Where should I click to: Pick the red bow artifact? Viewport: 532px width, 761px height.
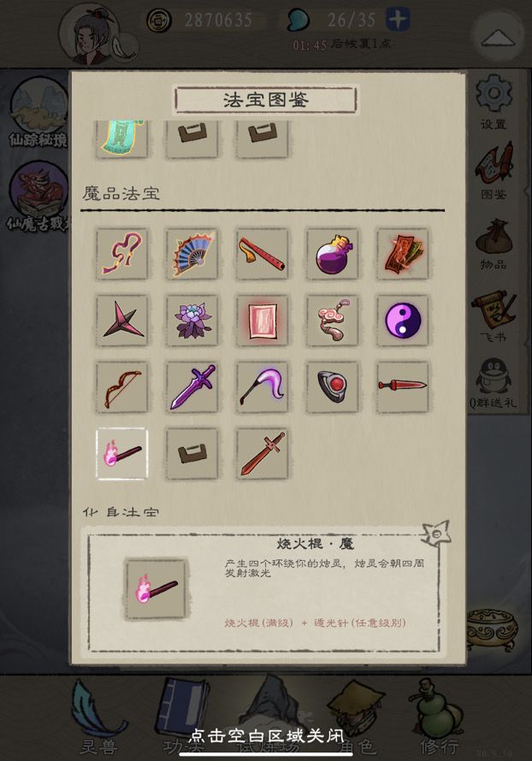[x=121, y=386]
